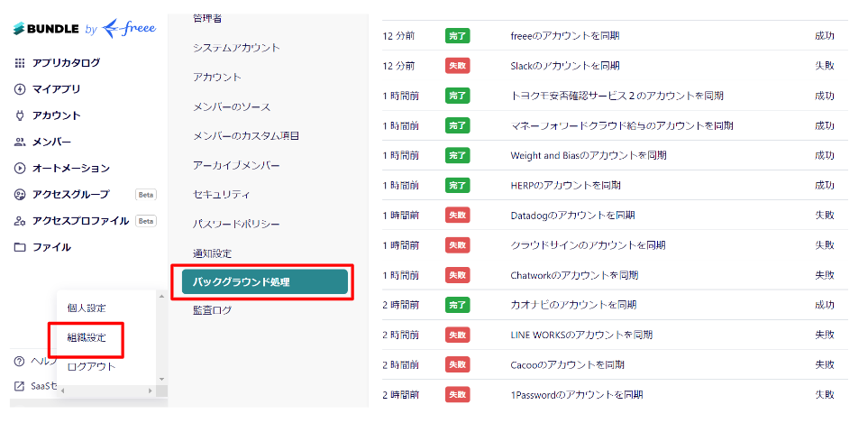Screen dimensions: 868x423
Task: Open アカウント in the settings list
Action: (x=217, y=77)
